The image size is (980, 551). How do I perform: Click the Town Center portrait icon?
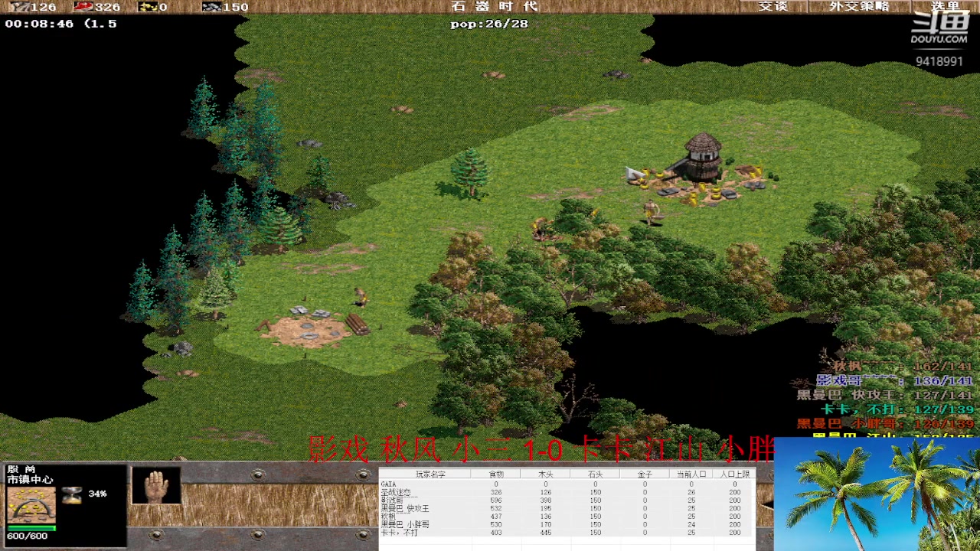[x=31, y=504]
